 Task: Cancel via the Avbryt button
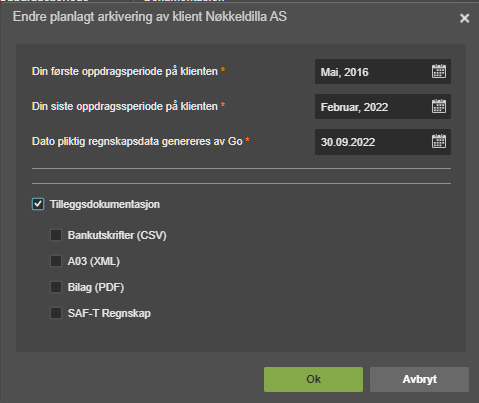point(419,379)
